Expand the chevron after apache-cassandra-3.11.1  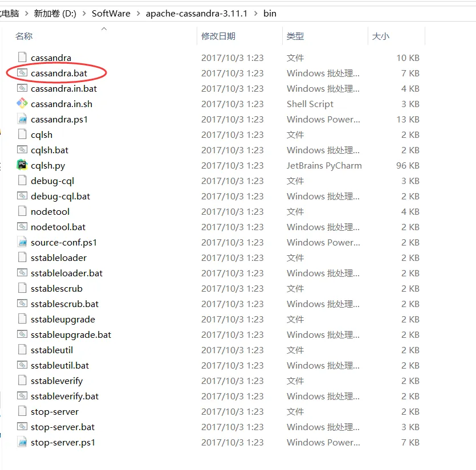click(x=255, y=14)
